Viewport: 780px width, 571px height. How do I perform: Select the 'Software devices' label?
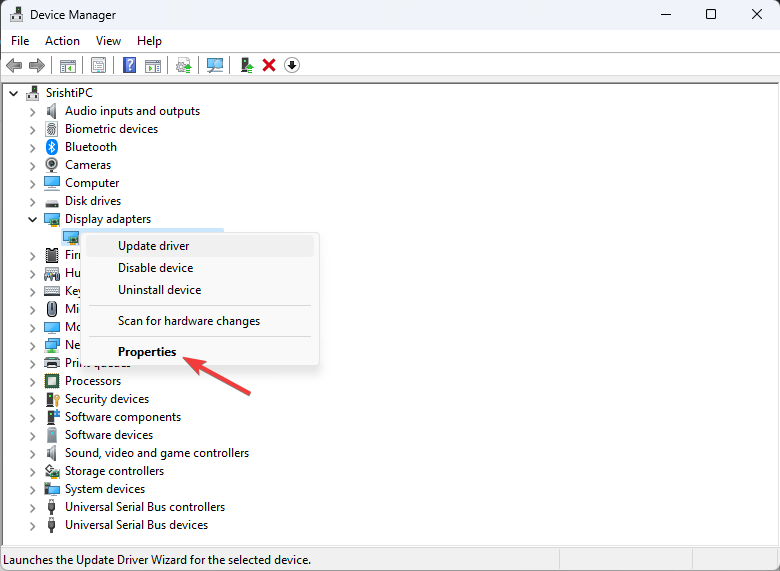tap(109, 435)
